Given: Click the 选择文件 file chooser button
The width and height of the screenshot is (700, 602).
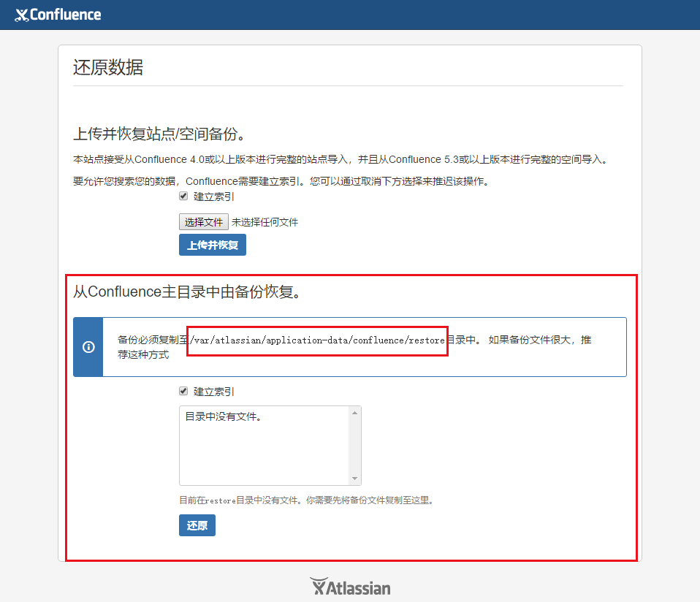Looking at the screenshot, I should point(204,222).
